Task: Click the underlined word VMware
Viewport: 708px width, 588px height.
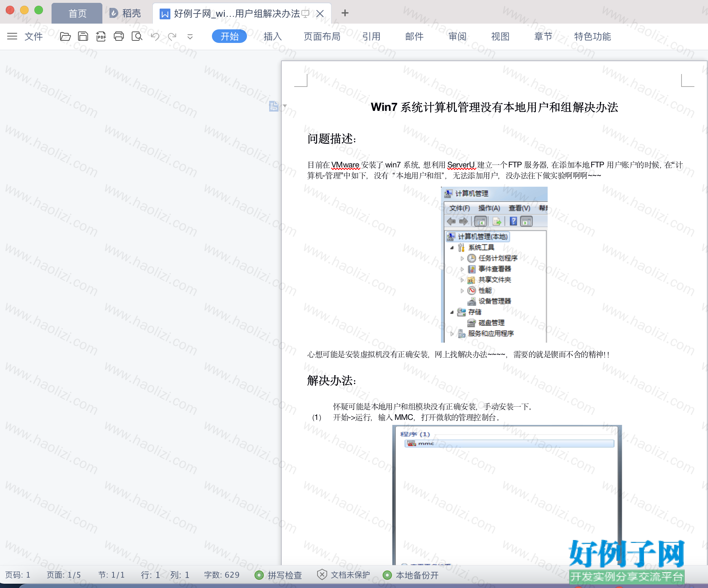Action: point(345,165)
